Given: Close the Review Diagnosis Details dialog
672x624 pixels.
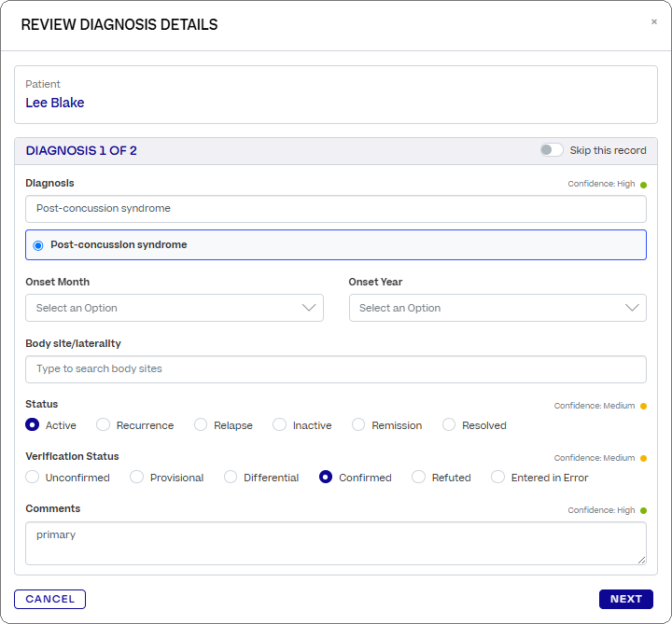Looking at the screenshot, I should point(653,21).
